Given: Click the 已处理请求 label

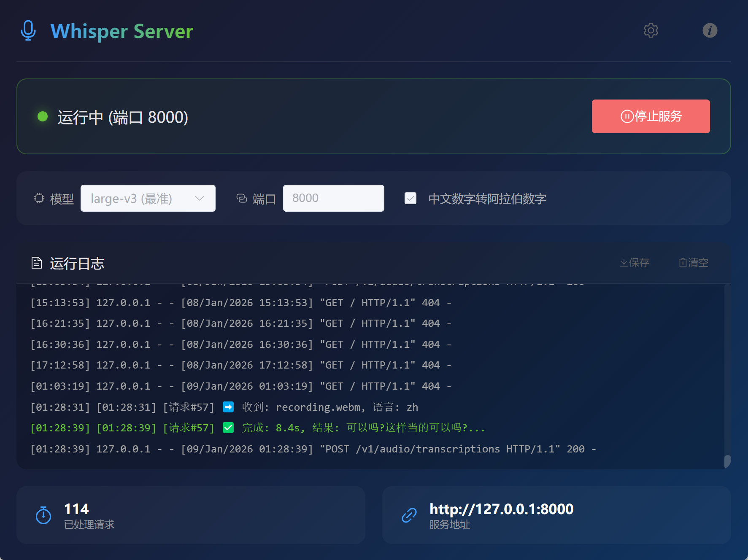Looking at the screenshot, I should coord(89,525).
